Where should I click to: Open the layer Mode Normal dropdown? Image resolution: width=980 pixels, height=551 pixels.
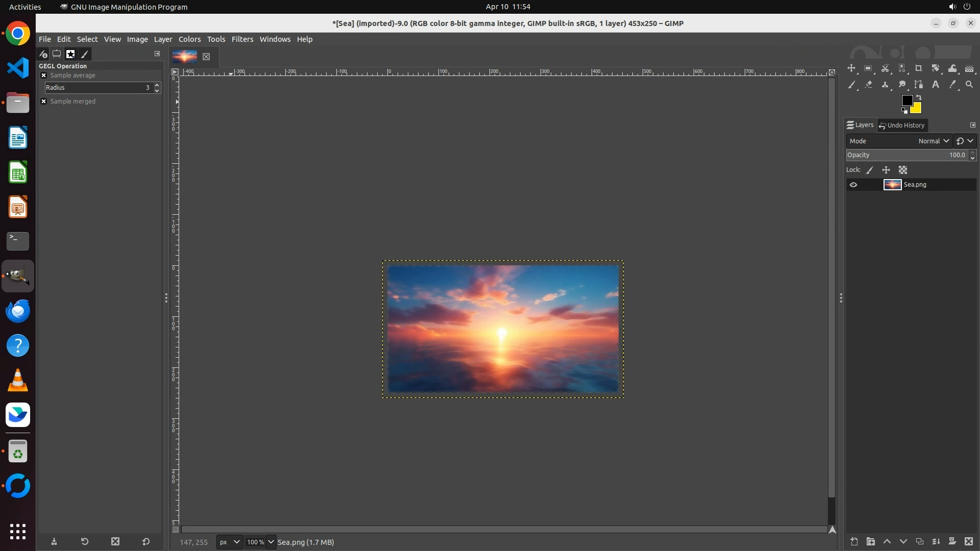point(934,141)
